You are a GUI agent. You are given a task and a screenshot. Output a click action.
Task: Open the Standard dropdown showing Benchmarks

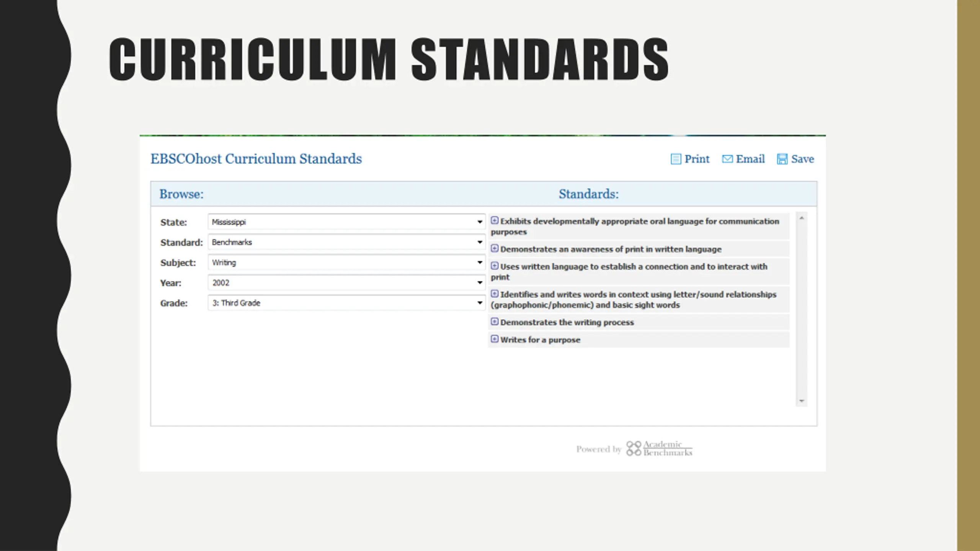pyautogui.click(x=346, y=242)
